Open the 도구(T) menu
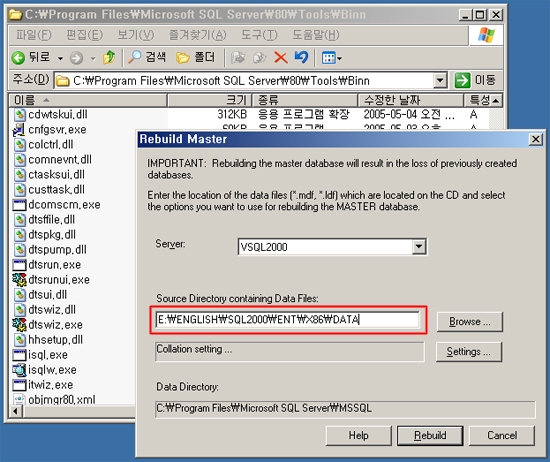The height and width of the screenshot is (462, 550). (259, 35)
